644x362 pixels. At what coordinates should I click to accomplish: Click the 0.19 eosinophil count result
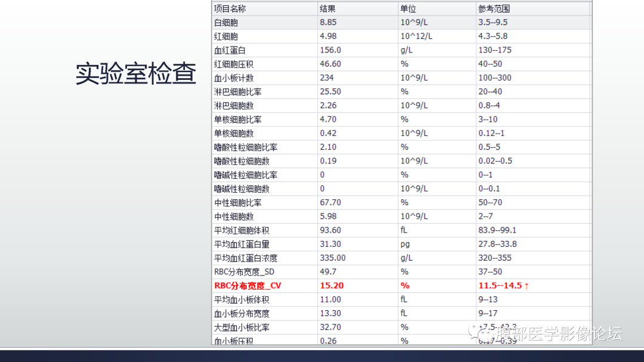pos(328,161)
